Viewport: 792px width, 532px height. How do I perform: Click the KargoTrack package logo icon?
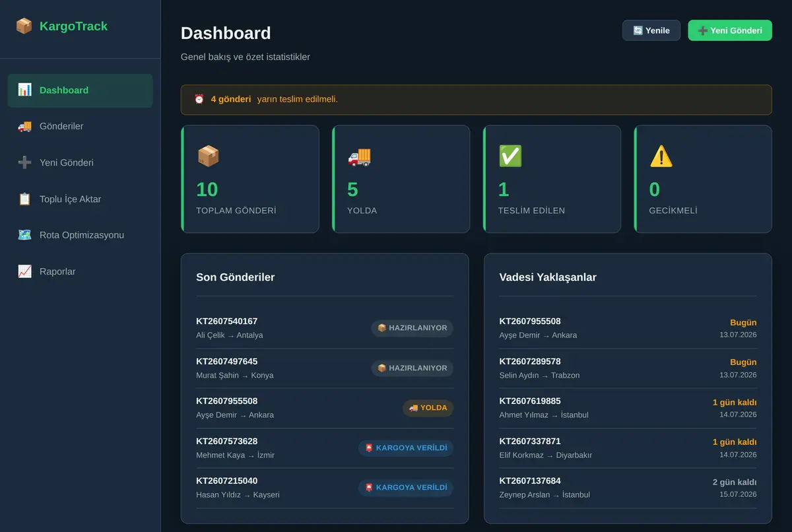click(x=24, y=26)
